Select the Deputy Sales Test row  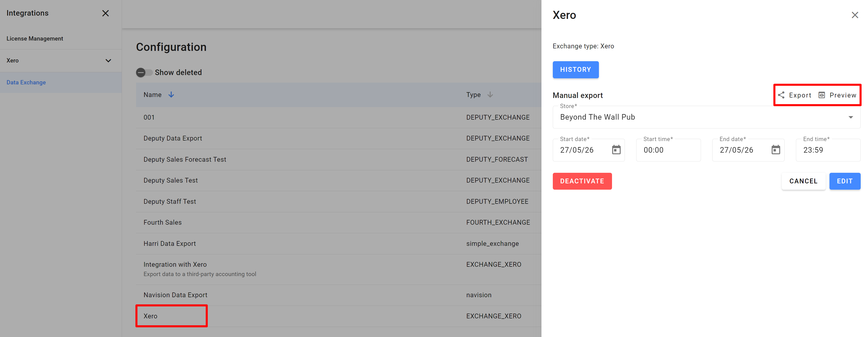pos(339,180)
